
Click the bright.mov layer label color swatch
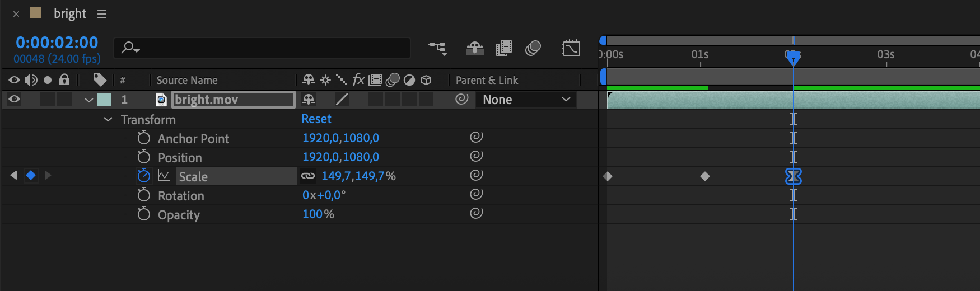(x=104, y=100)
